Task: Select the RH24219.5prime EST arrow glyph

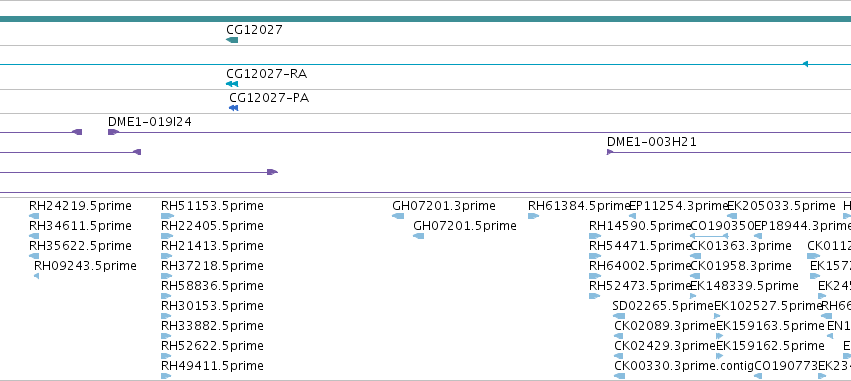Action: pyautogui.click(x=34, y=216)
